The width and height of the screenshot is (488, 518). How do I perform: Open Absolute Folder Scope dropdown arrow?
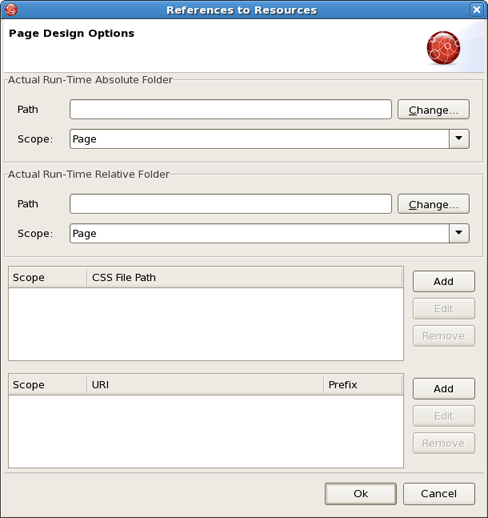point(459,139)
